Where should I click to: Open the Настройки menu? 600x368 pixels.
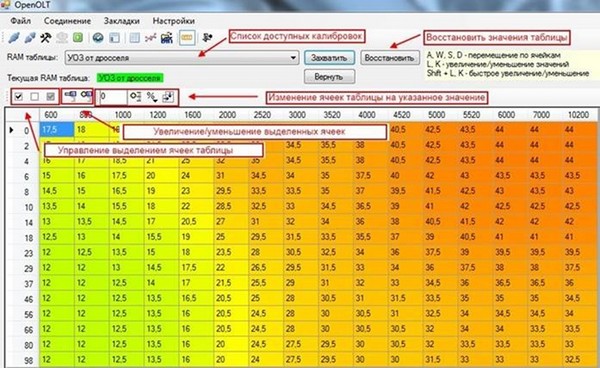(174, 21)
